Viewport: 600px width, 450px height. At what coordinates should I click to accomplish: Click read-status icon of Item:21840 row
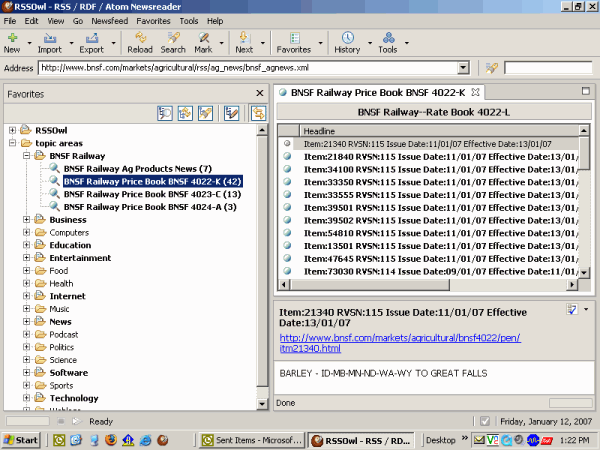(287, 157)
